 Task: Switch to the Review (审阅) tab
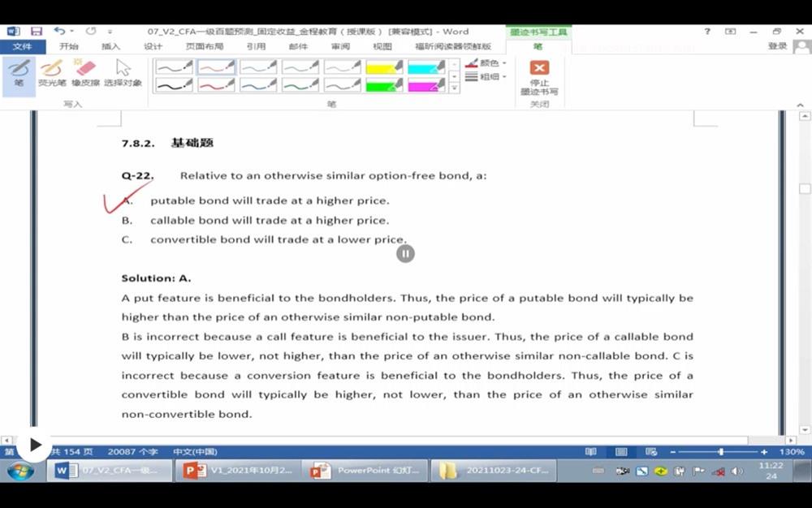tap(340, 46)
